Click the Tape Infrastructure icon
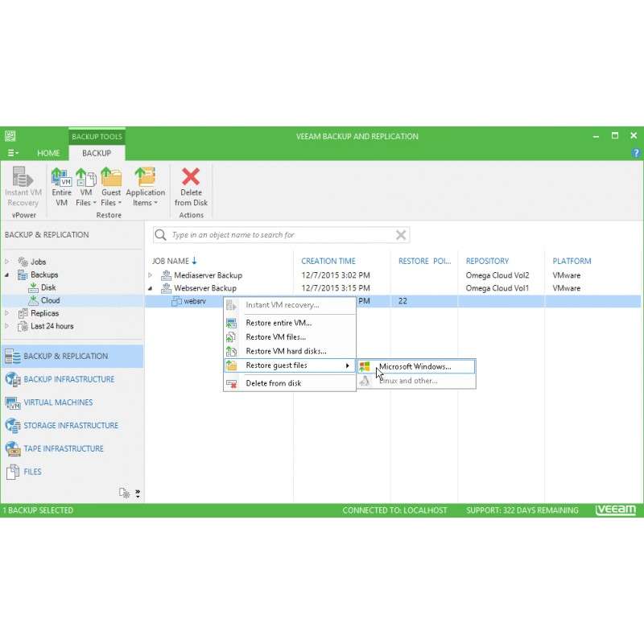 pyautogui.click(x=13, y=448)
